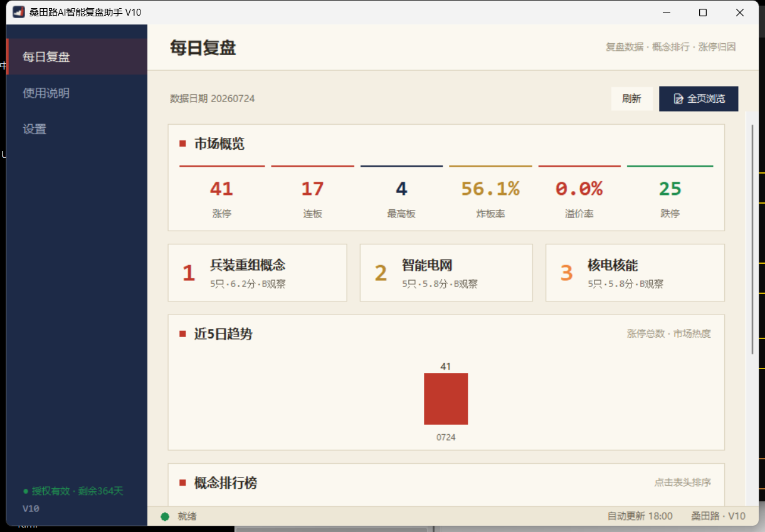Select the 兵装重组概念 rank-one card
Screen dimensions: 765x532
tap(258, 273)
